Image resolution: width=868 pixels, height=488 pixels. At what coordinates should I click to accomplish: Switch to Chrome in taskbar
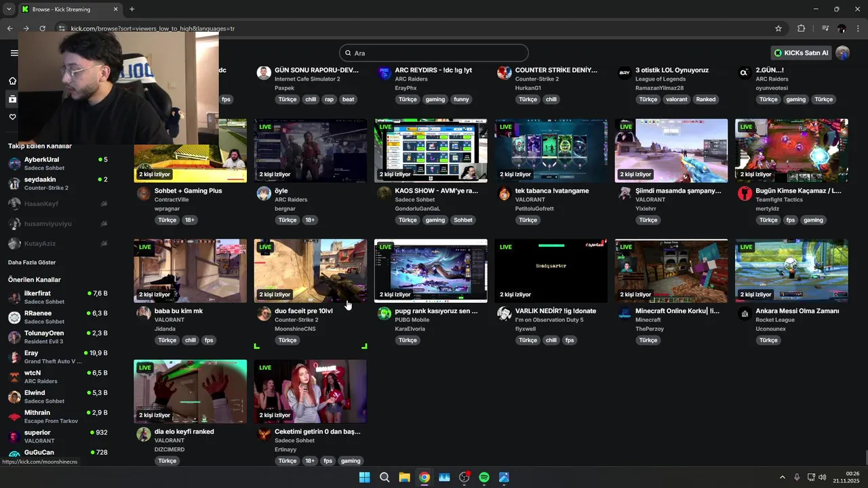(x=425, y=477)
